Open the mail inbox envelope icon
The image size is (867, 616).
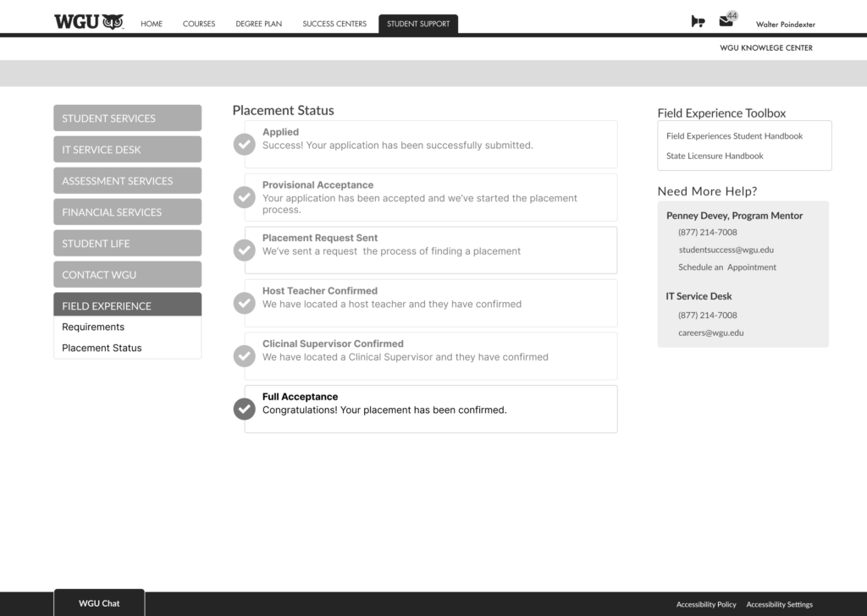click(726, 21)
